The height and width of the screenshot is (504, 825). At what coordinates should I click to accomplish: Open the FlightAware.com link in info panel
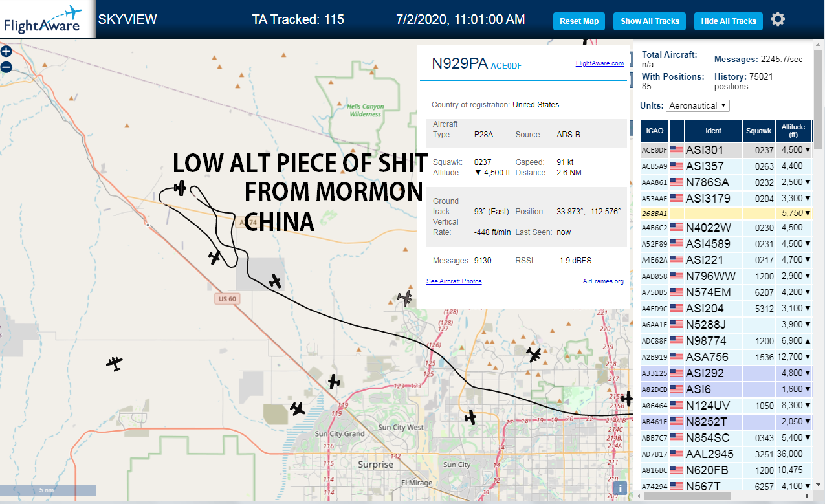click(x=600, y=63)
